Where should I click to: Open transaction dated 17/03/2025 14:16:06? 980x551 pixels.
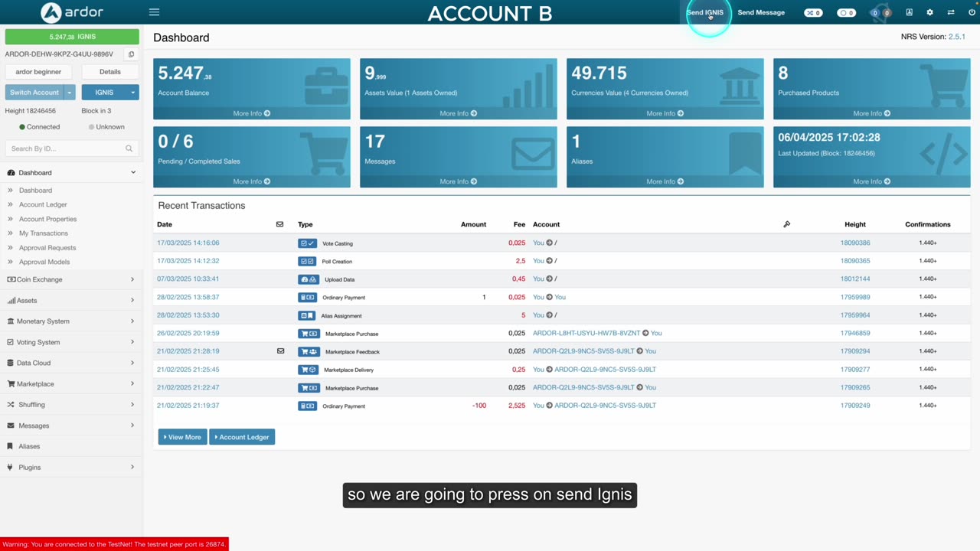tap(188, 243)
